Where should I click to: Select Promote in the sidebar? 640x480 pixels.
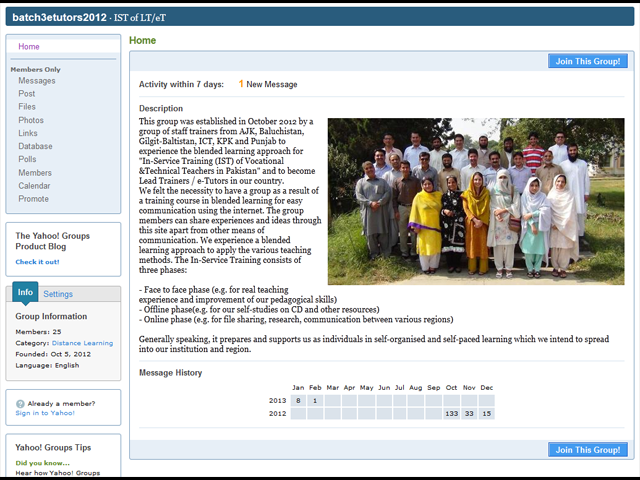(33, 199)
